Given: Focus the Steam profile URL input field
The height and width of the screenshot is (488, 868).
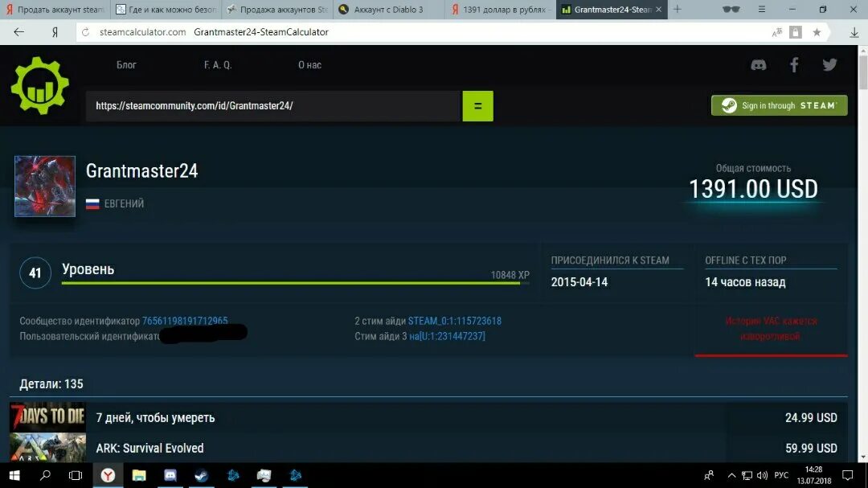Looking at the screenshot, I should (x=274, y=106).
